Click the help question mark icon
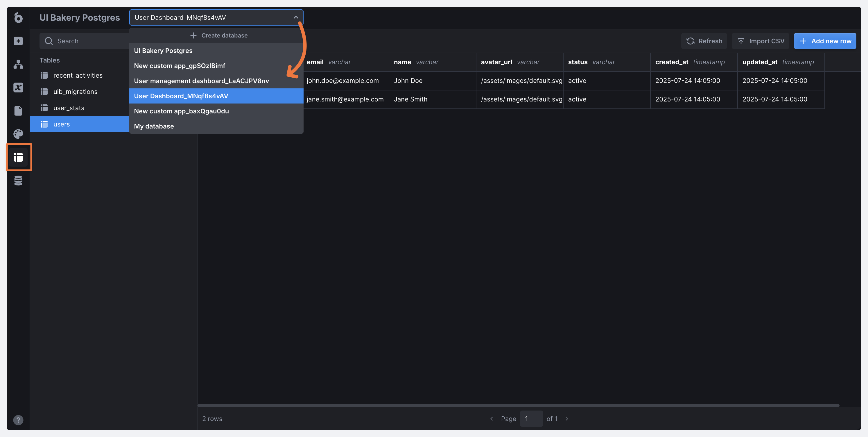The width and height of the screenshot is (868, 437). (x=18, y=420)
